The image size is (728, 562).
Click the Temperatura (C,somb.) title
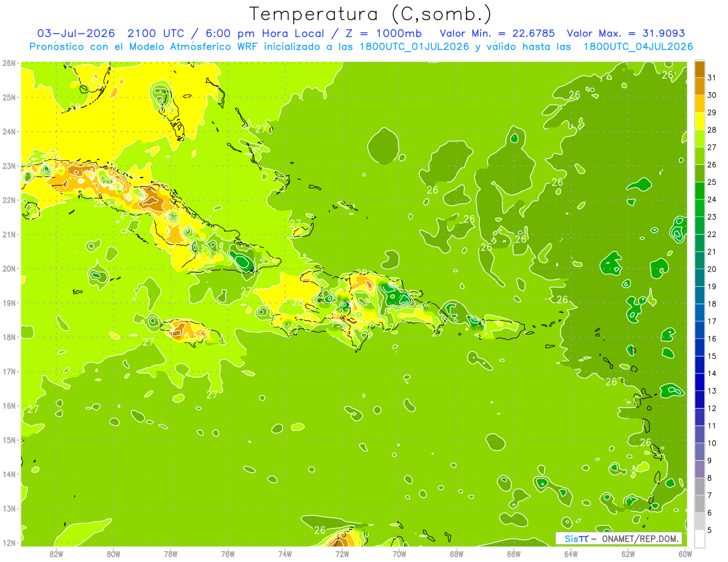[x=371, y=14]
